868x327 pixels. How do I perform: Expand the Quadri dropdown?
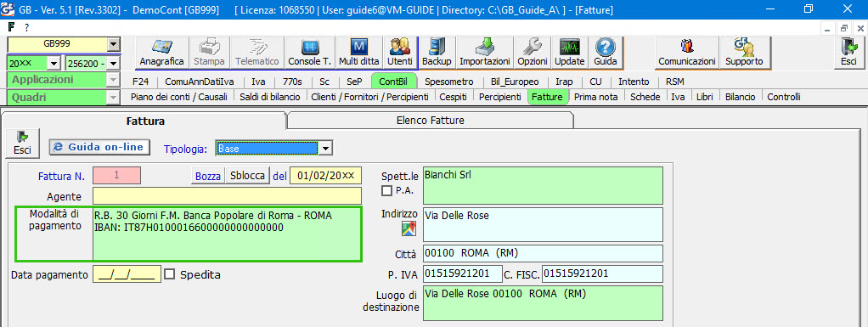[113, 98]
